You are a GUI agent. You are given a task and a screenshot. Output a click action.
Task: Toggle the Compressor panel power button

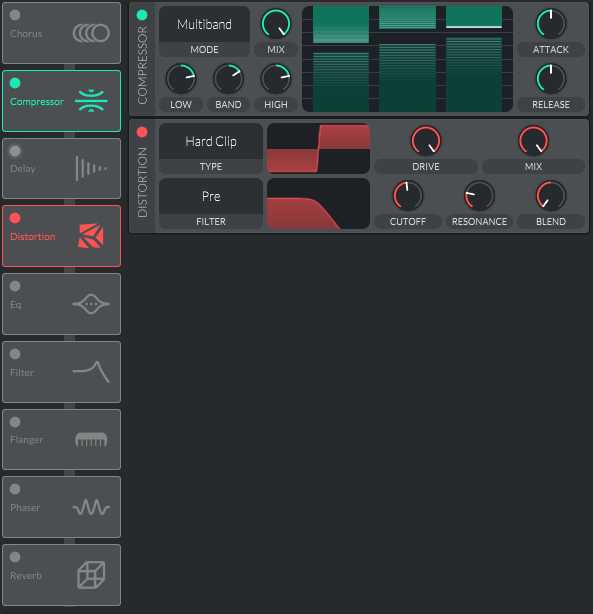click(142, 15)
